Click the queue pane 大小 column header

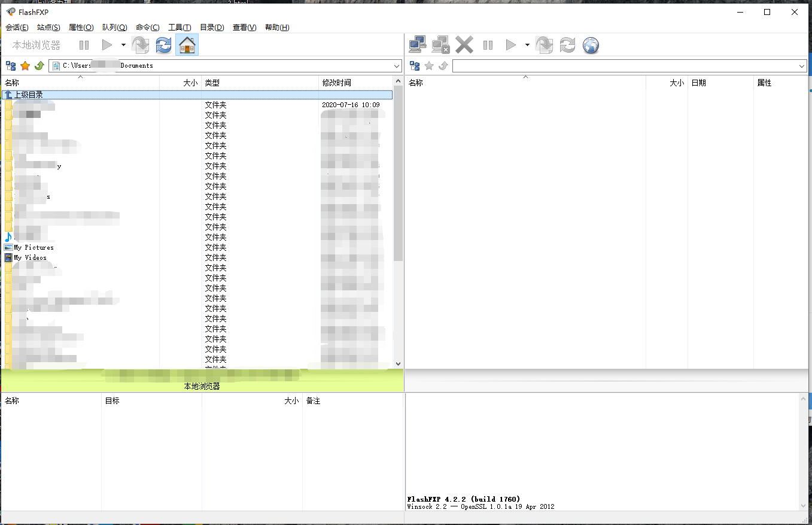click(252, 400)
